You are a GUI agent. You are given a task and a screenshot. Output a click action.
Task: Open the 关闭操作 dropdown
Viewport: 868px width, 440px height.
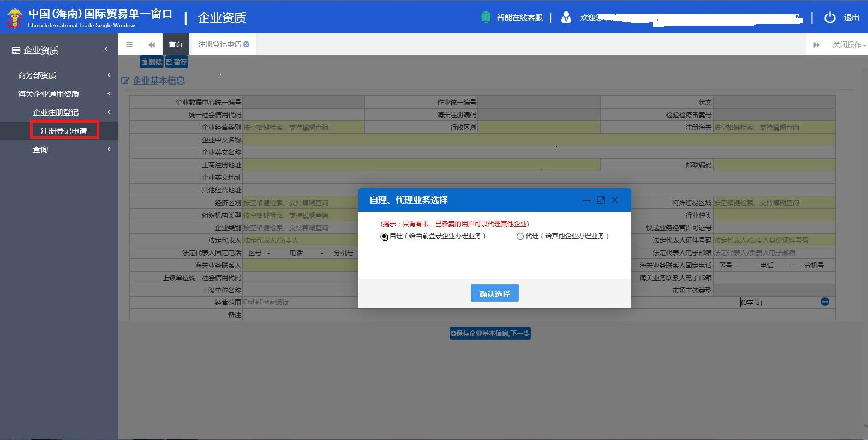(848, 45)
